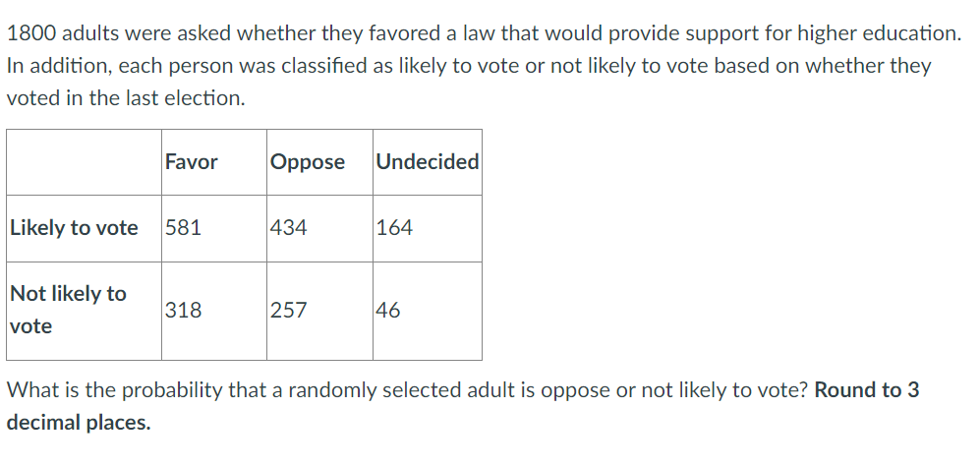
Task: Select the cell containing 318
Action: click(184, 311)
